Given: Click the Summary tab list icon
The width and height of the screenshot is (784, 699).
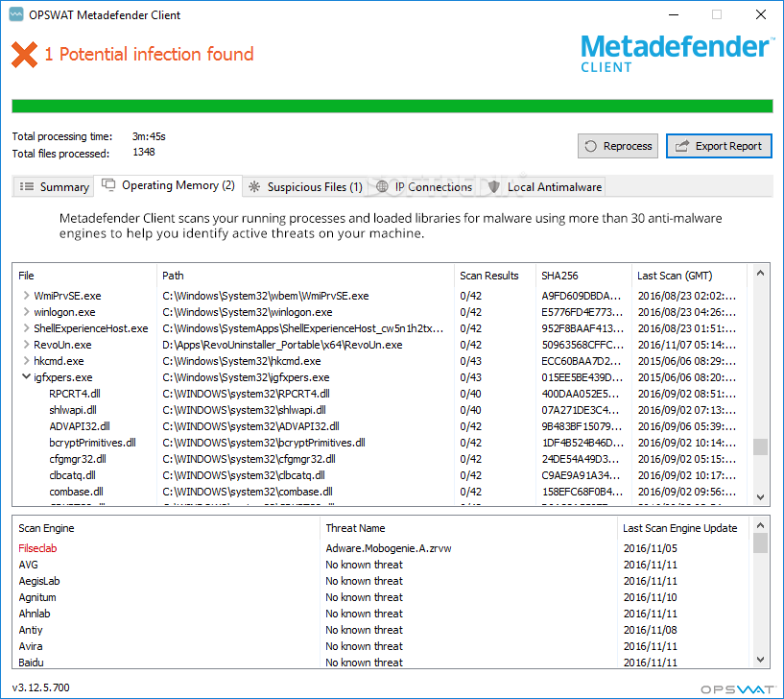Looking at the screenshot, I should point(27,186).
